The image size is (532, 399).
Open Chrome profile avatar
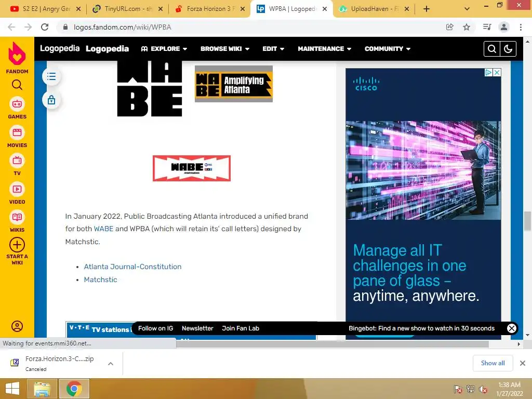click(504, 27)
